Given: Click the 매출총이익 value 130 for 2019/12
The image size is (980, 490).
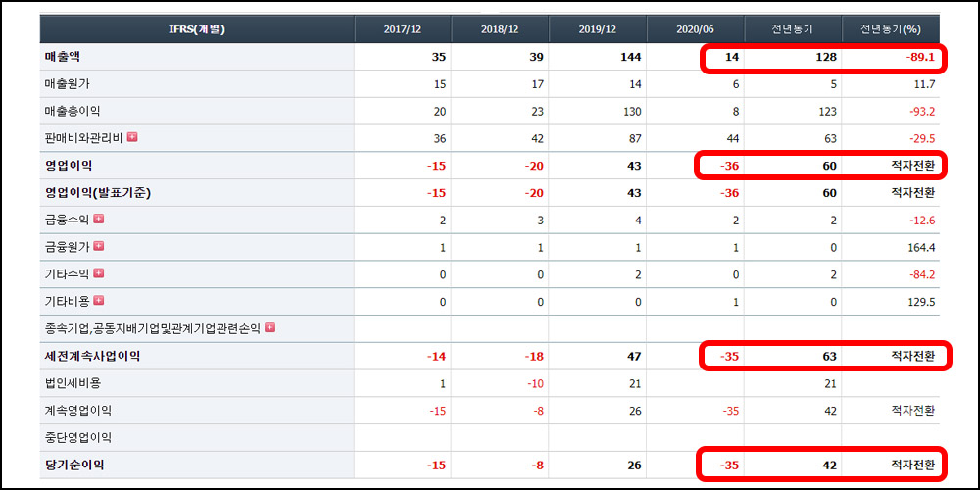Looking at the screenshot, I should point(632,112).
